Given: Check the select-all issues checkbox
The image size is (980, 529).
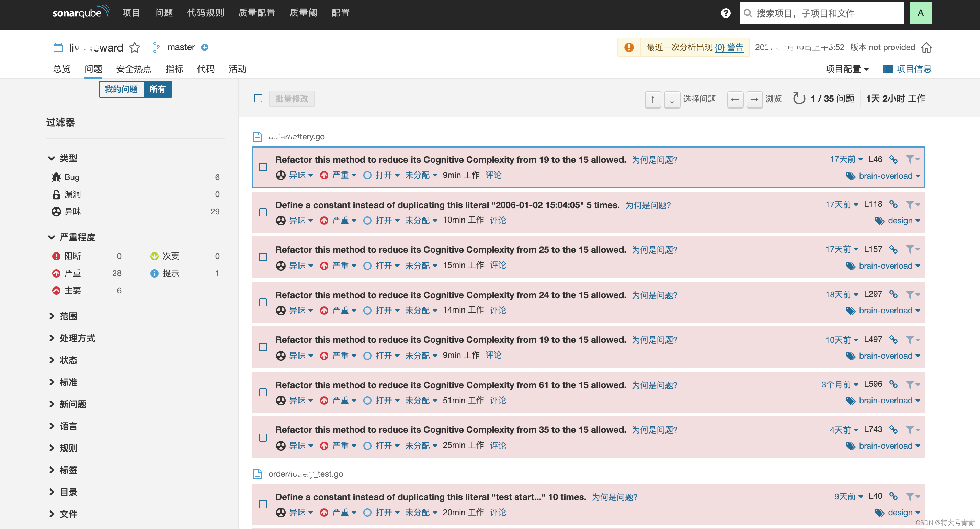Looking at the screenshot, I should coord(258,99).
